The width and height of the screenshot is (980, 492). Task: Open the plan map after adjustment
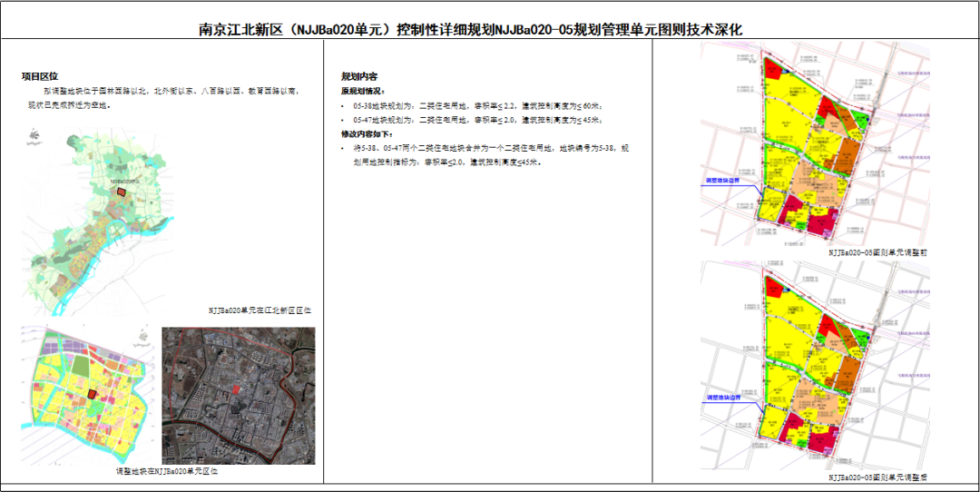point(814,365)
